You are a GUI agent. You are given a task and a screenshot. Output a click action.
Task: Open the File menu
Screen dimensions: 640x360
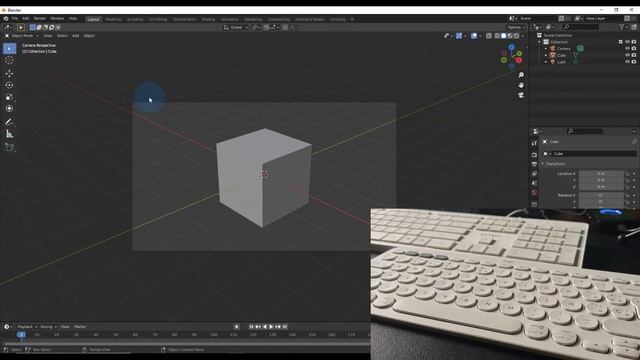coord(15,19)
